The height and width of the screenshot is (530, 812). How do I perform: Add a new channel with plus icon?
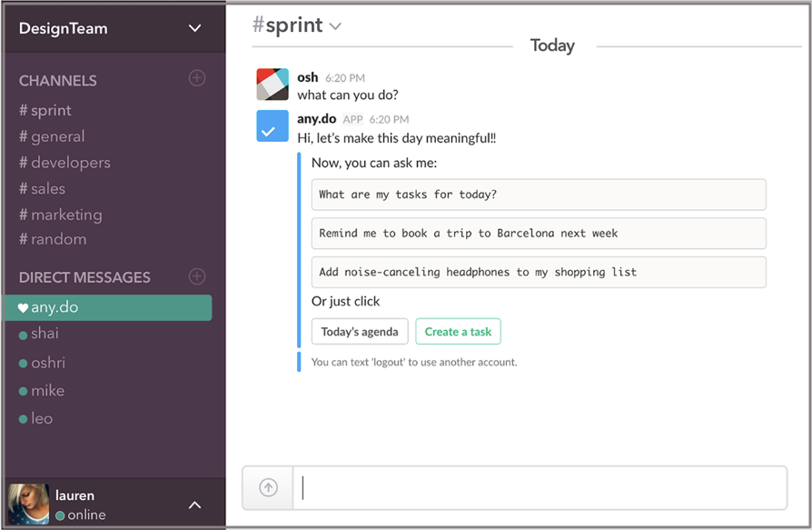[197, 78]
